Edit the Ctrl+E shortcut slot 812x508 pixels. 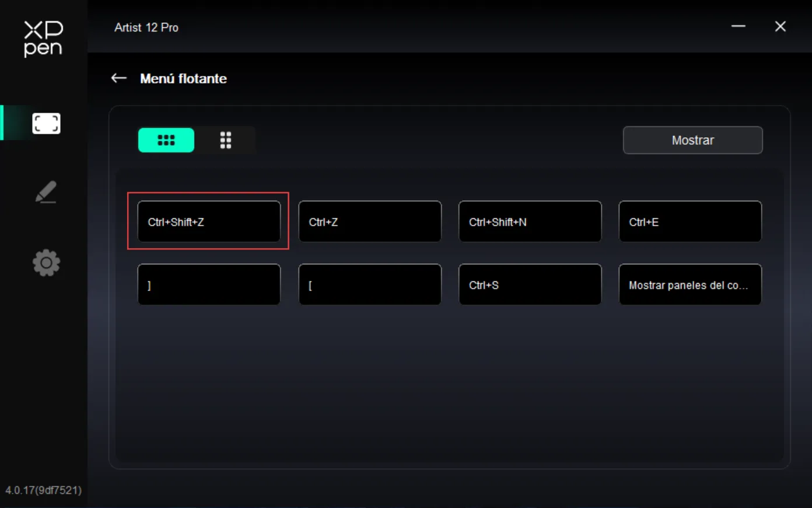tap(690, 221)
